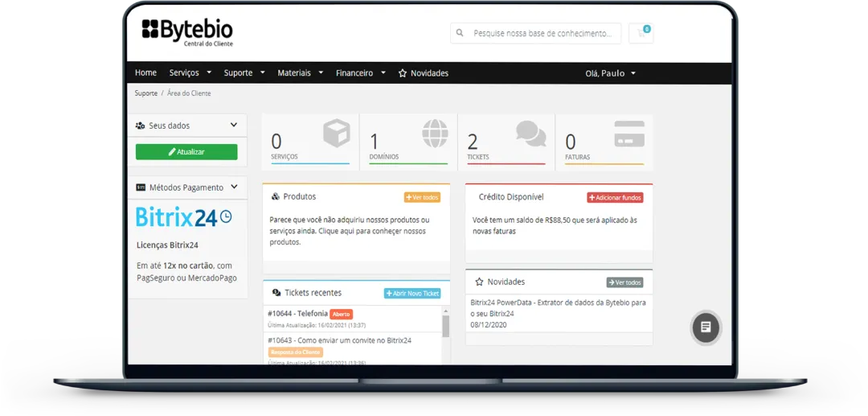The height and width of the screenshot is (416, 868).
Task: Click the 2 Tickets stat number
Action: pyautogui.click(x=473, y=142)
